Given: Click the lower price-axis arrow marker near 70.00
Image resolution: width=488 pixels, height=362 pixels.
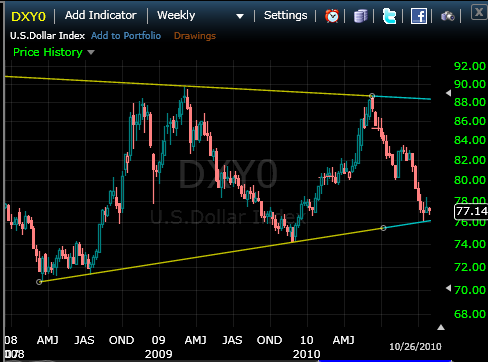Looking at the screenshot, I should (448, 288).
